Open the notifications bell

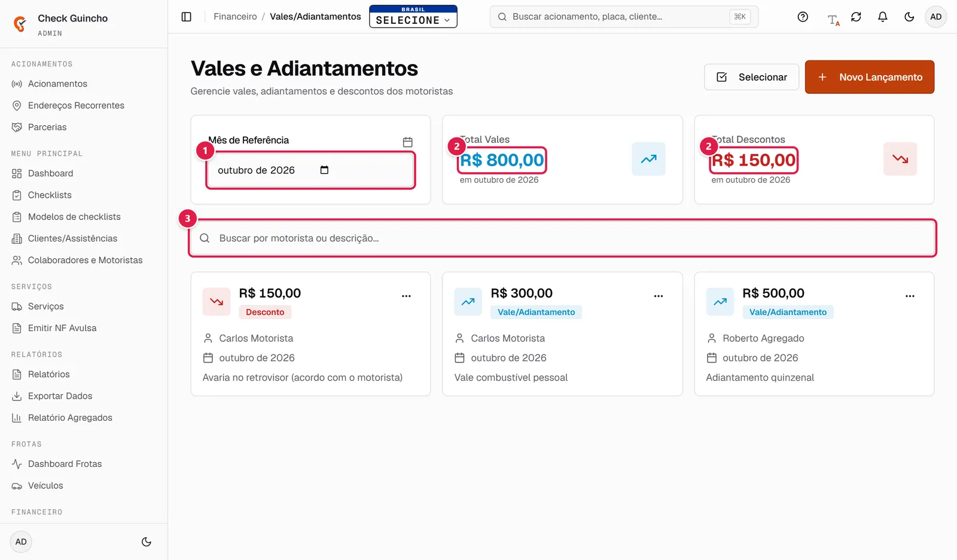(x=883, y=17)
